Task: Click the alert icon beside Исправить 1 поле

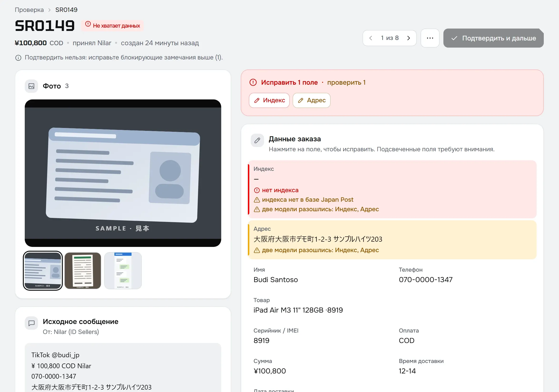Action: coord(253,82)
